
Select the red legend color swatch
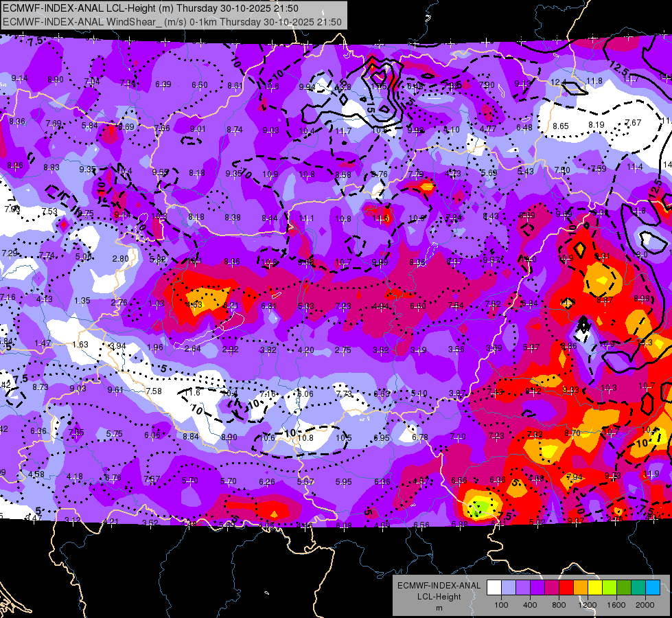tap(566, 588)
